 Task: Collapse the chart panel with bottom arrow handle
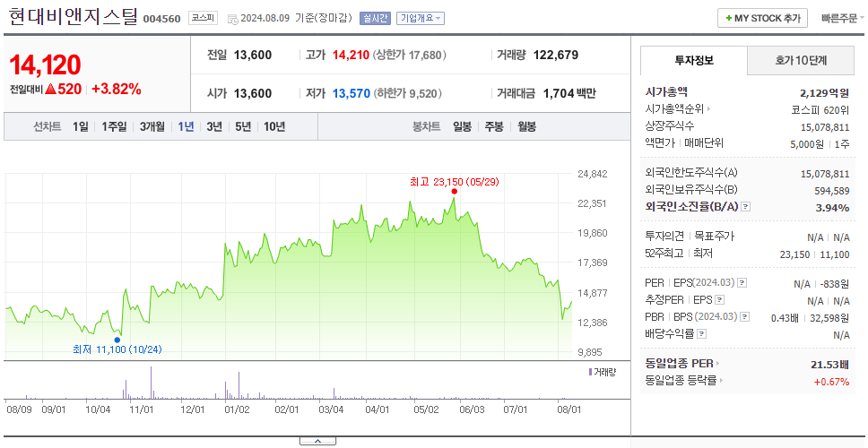[x=317, y=442]
